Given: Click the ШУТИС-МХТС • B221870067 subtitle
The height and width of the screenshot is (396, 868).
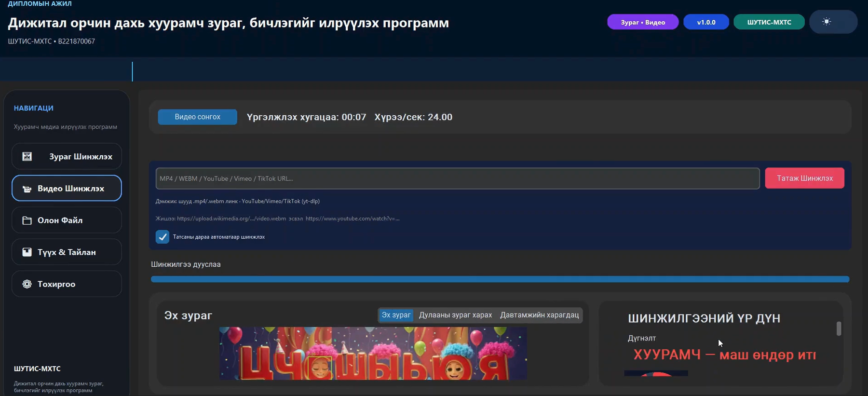Looking at the screenshot, I should click(52, 41).
